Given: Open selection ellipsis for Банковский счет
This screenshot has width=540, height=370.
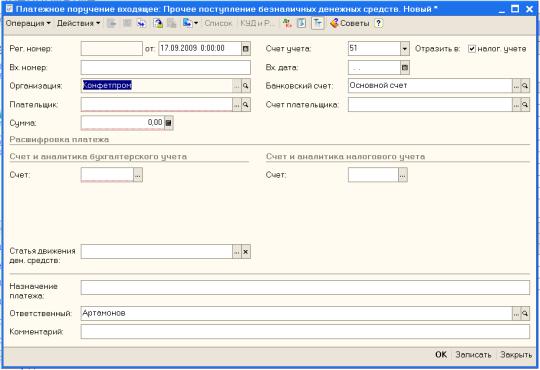Looking at the screenshot, I should coord(516,86).
